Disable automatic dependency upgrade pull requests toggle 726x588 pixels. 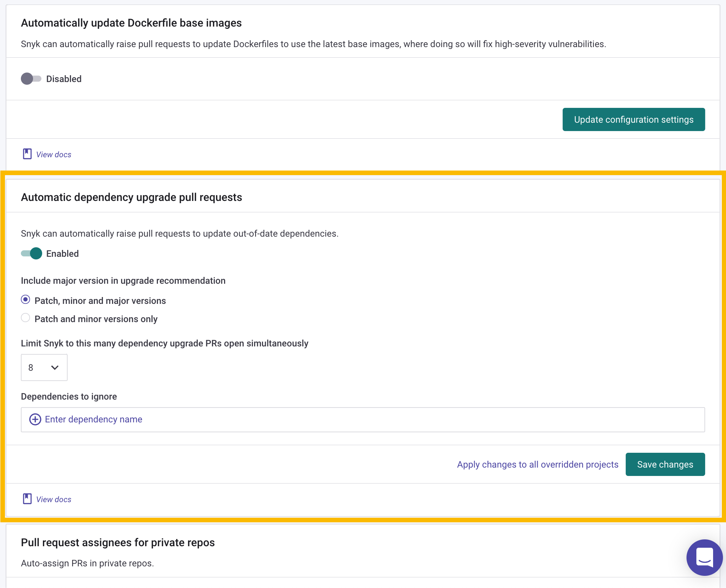(x=31, y=253)
